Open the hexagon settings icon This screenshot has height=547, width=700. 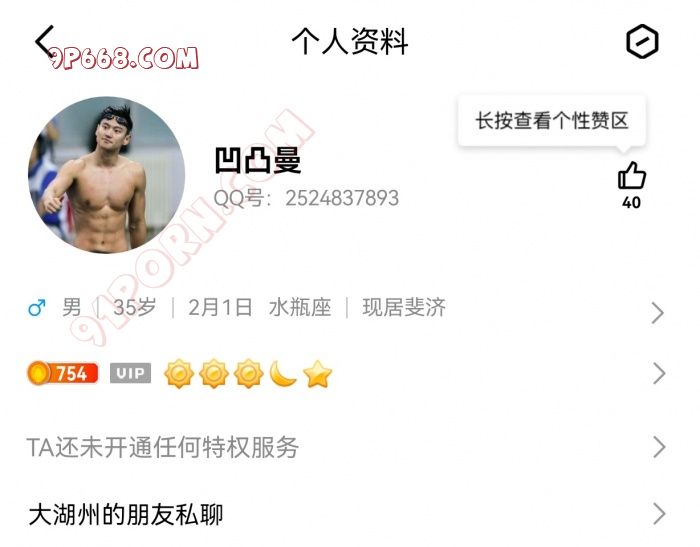641,42
